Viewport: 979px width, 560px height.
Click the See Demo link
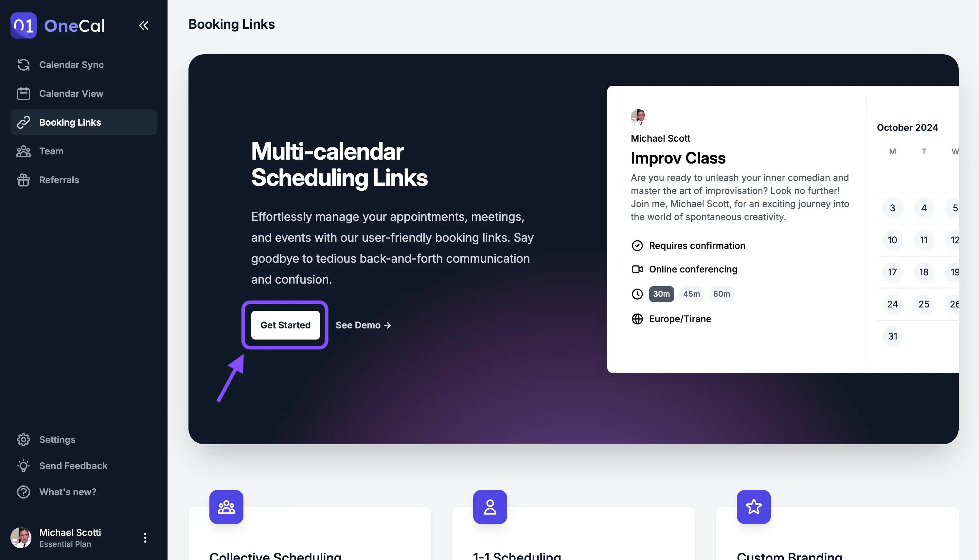pos(363,325)
